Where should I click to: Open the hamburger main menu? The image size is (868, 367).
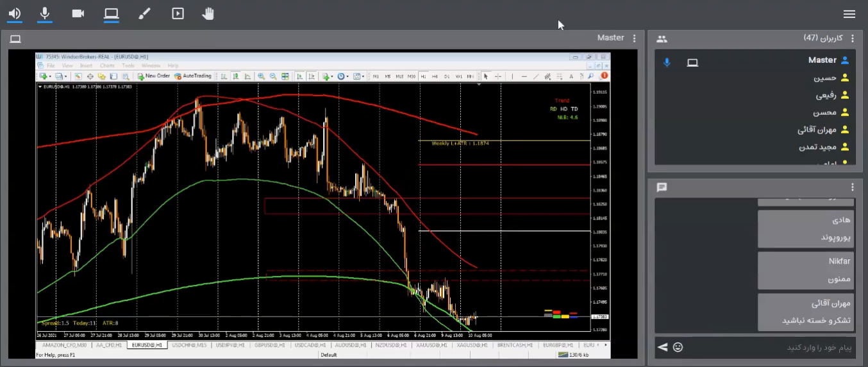[x=849, y=14]
